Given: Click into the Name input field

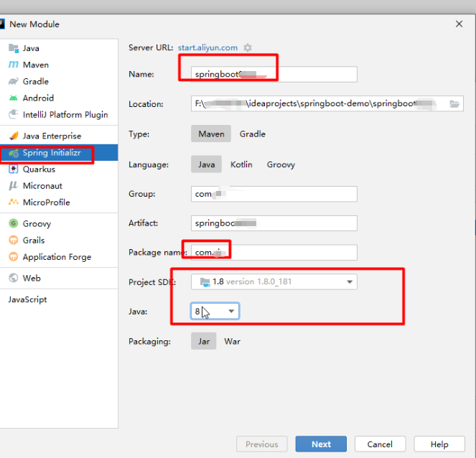Looking at the screenshot, I should coord(274,75).
